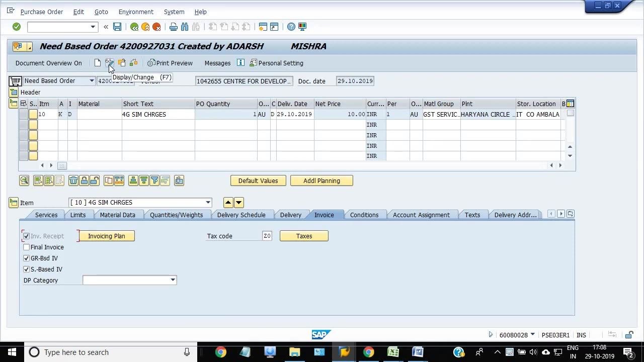Open the DP Category dropdown
This screenshot has height=362, width=644.
pos(173,280)
